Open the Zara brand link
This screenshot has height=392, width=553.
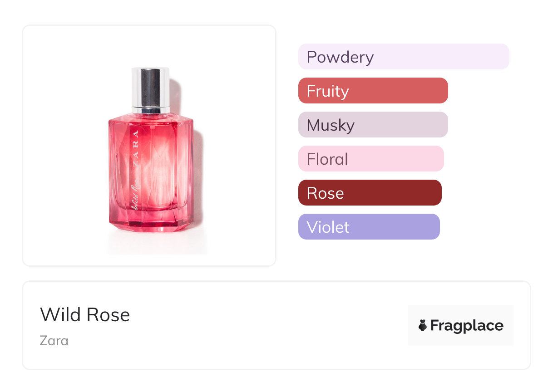point(54,340)
